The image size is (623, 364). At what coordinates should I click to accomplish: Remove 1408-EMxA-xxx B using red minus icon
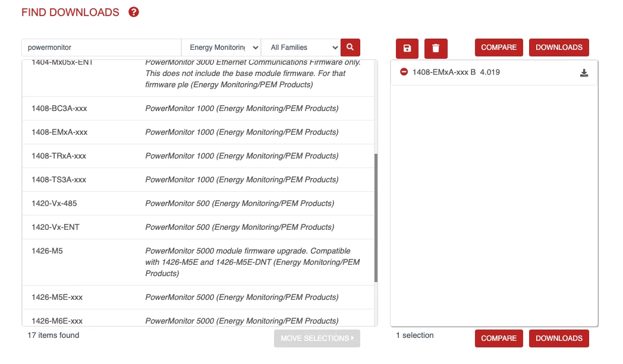pyautogui.click(x=404, y=72)
